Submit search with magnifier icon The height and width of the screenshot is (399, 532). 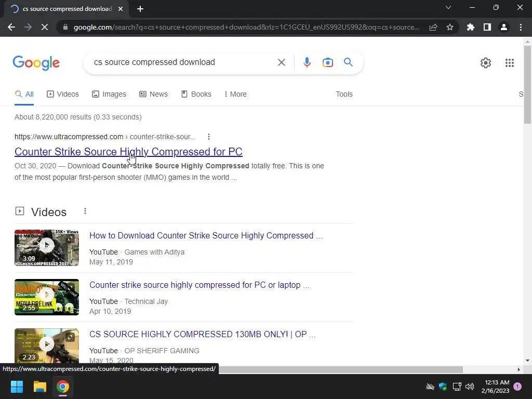(x=348, y=62)
